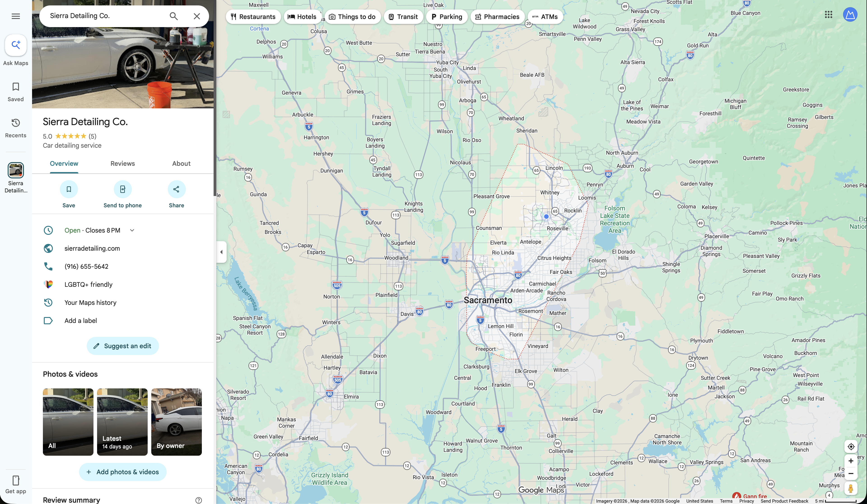
Task: Click Get app in the sidebar
Action: click(16, 484)
